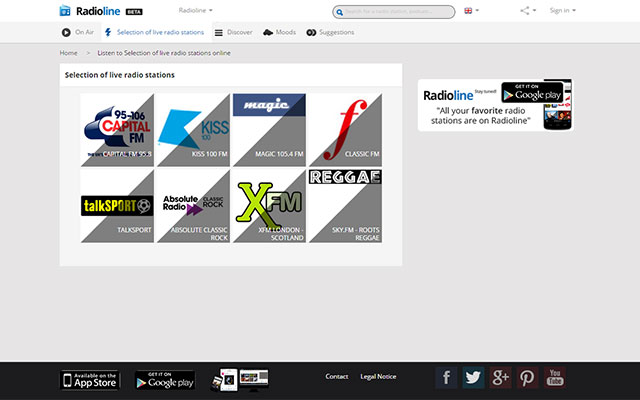Open the Legal Notice footer link
640x400 pixels.
tap(378, 376)
